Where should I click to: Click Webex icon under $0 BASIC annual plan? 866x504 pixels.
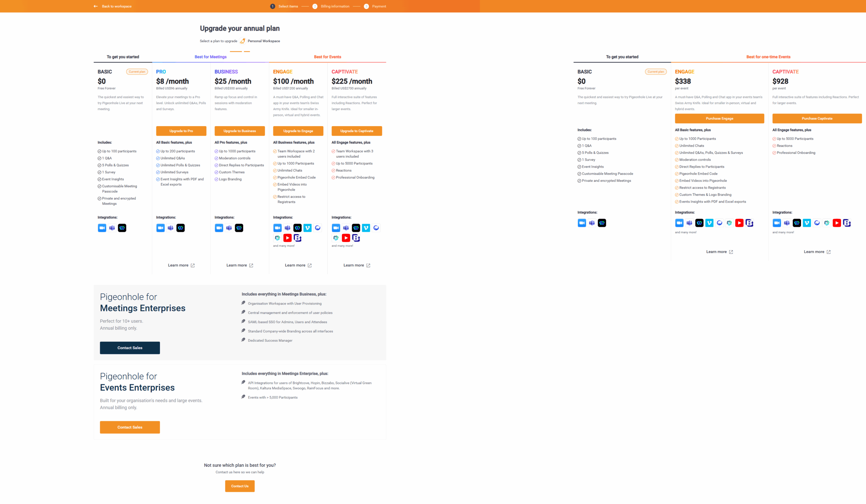point(122,227)
